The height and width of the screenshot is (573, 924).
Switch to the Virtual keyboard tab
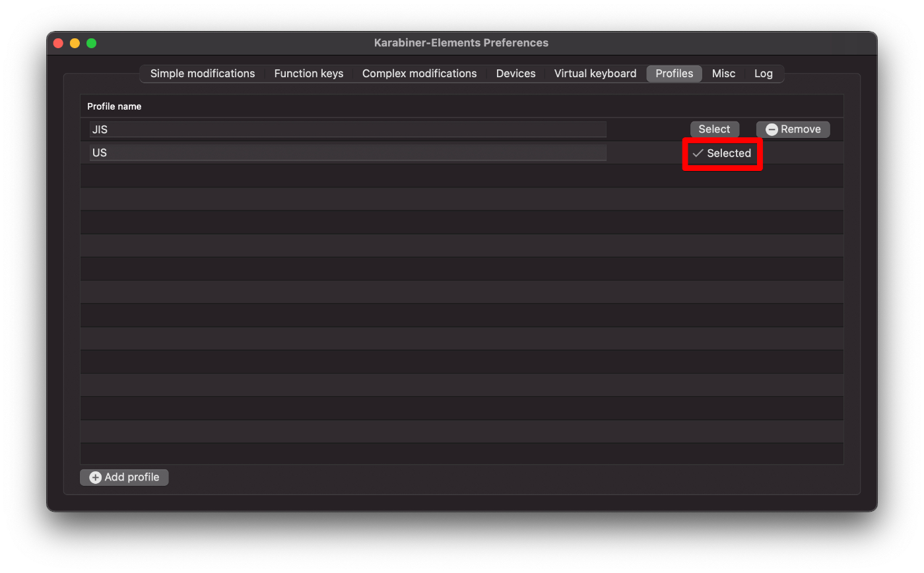coord(595,73)
